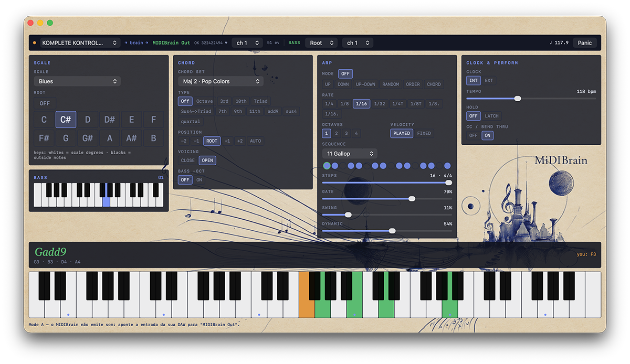Viewport: 630px width, 364px height.
Task: Turn Bass −Oct ON
Action: tap(199, 180)
